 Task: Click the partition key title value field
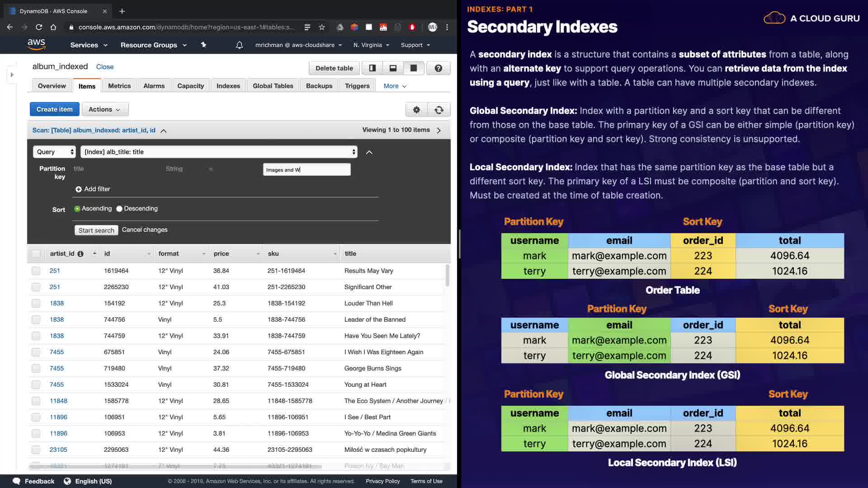(x=307, y=170)
